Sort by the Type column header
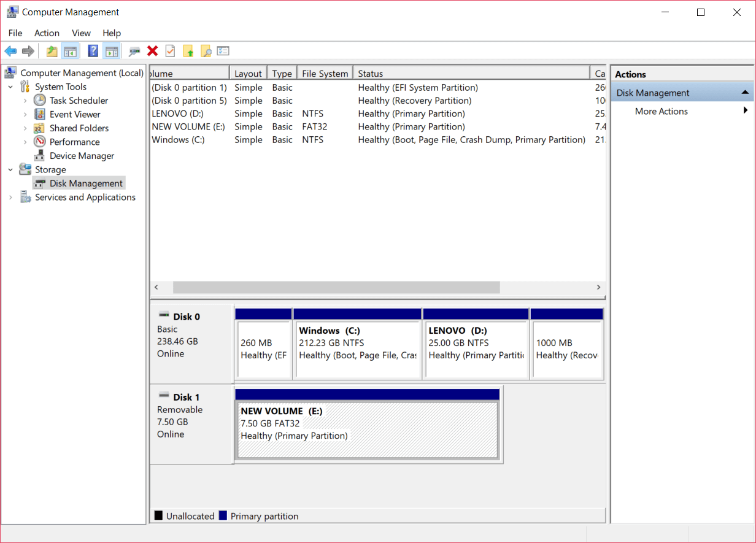Image resolution: width=756 pixels, height=543 pixels. [x=282, y=73]
